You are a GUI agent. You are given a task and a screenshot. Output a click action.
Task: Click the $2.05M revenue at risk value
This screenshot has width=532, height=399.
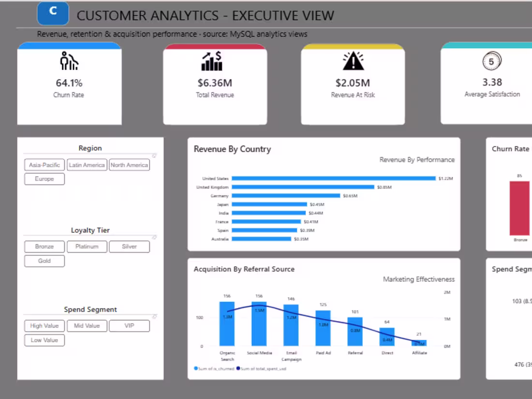353,83
